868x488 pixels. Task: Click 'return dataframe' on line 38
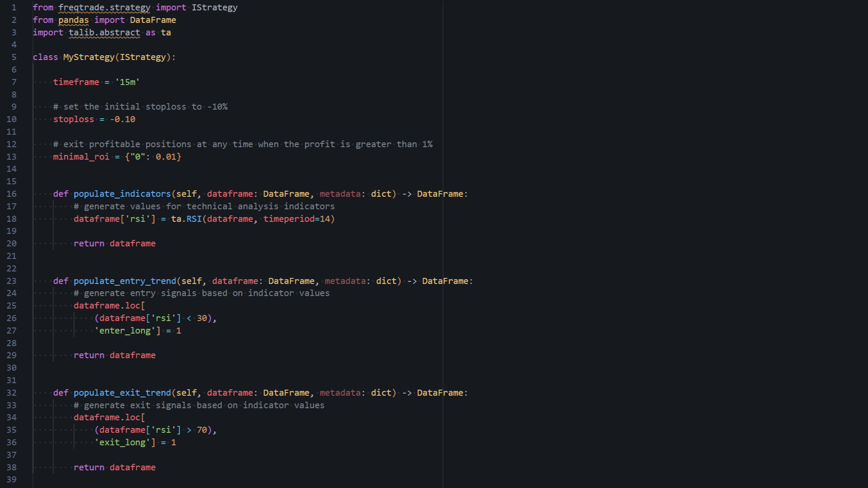(x=114, y=467)
